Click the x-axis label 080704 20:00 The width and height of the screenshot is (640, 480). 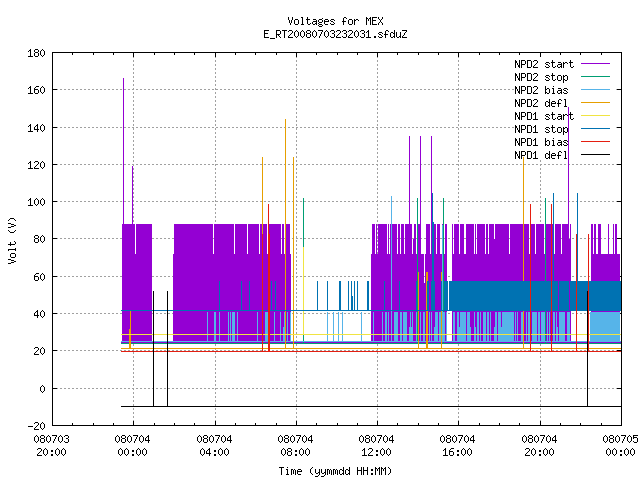[x=539, y=446]
